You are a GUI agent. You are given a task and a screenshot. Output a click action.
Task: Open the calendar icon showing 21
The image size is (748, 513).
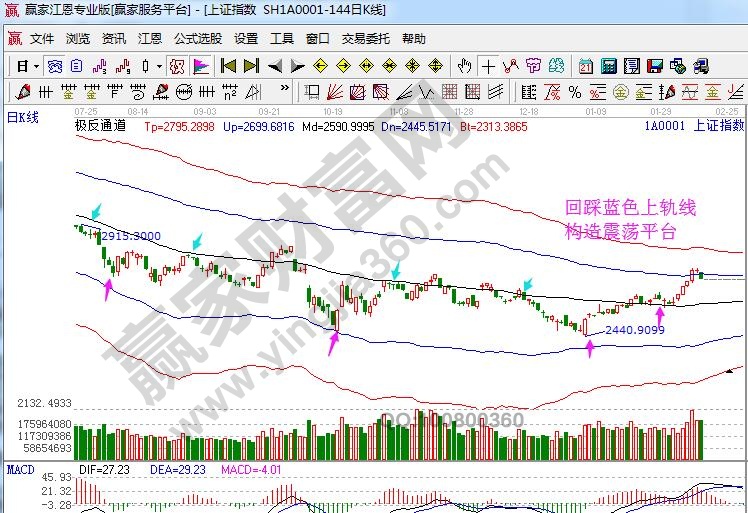pos(585,66)
